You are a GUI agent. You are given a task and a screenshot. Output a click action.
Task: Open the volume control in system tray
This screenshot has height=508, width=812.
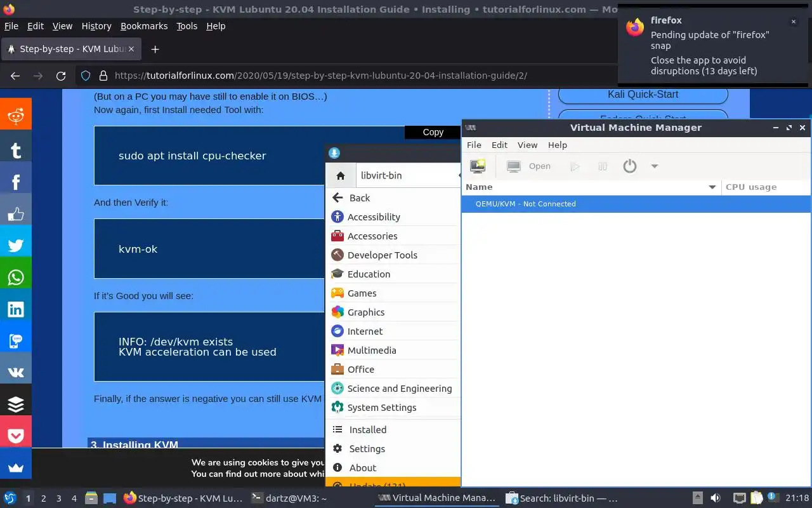716,498
